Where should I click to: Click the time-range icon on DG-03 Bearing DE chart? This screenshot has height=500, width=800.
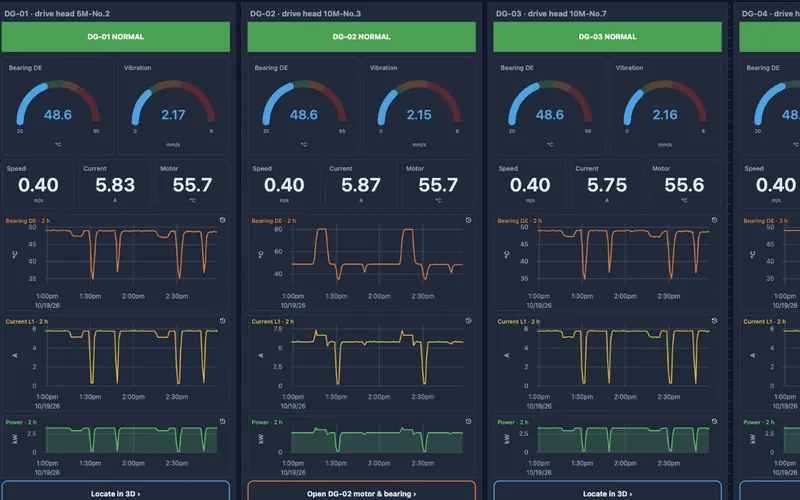(x=714, y=220)
